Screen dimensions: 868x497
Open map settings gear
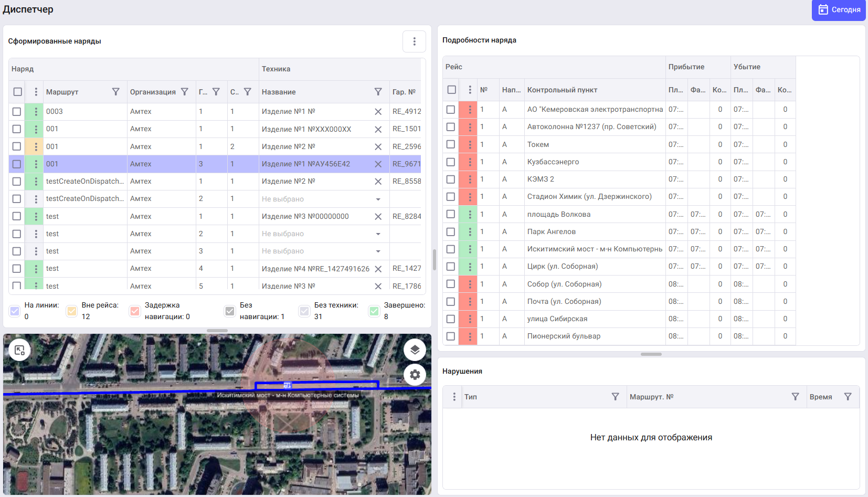(x=415, y=375)
